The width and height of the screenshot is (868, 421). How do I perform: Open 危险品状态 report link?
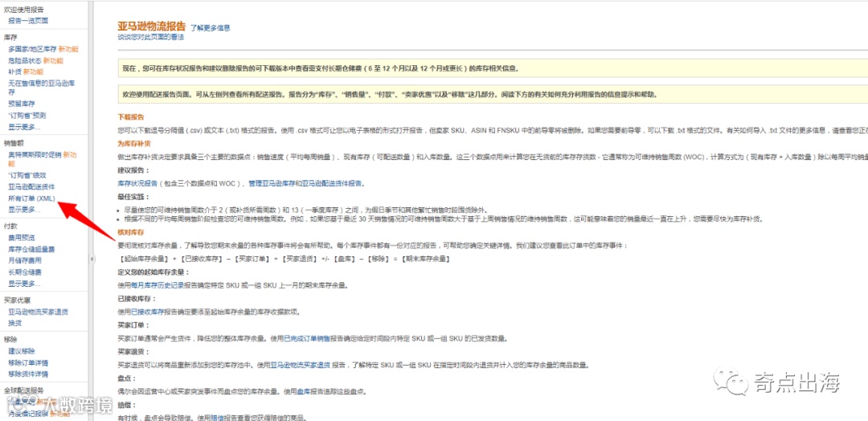(x=25, y=60)
